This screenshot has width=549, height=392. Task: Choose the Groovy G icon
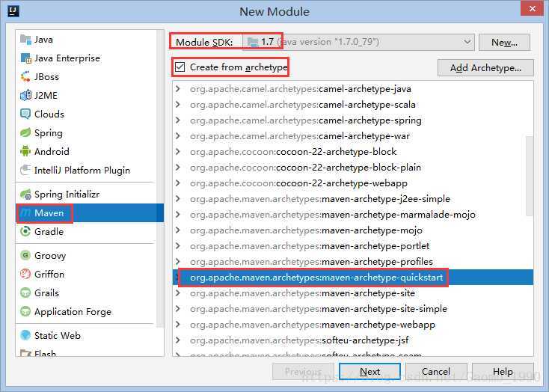(x=25, y=255)
